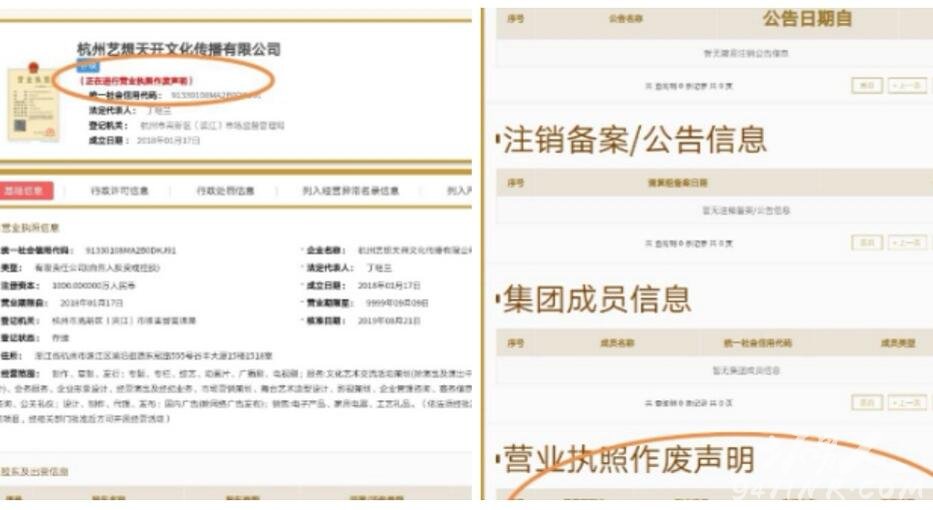
Task: Click the red 正在进行营业执照作废声明 notice
Action: point(136,81)
